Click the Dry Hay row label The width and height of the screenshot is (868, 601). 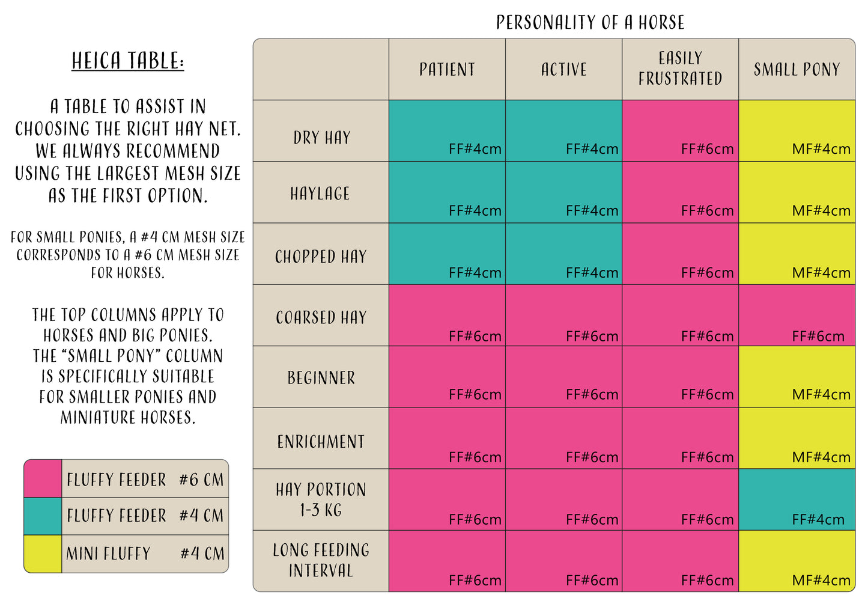point(321,138)
